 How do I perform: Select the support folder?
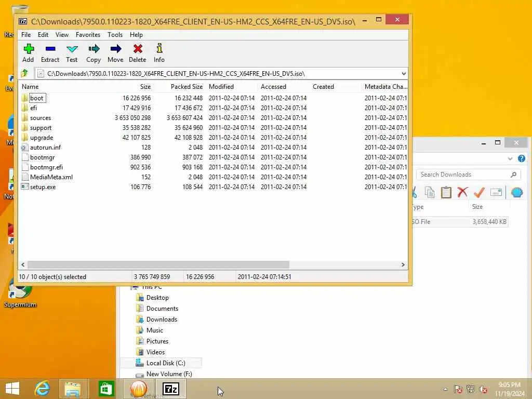point(41,128)
